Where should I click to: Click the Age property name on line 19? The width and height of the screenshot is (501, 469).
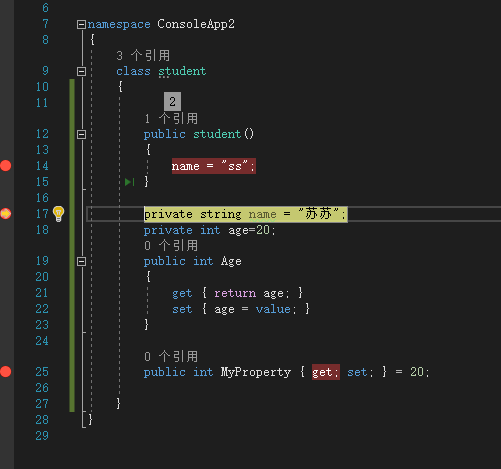231,262
